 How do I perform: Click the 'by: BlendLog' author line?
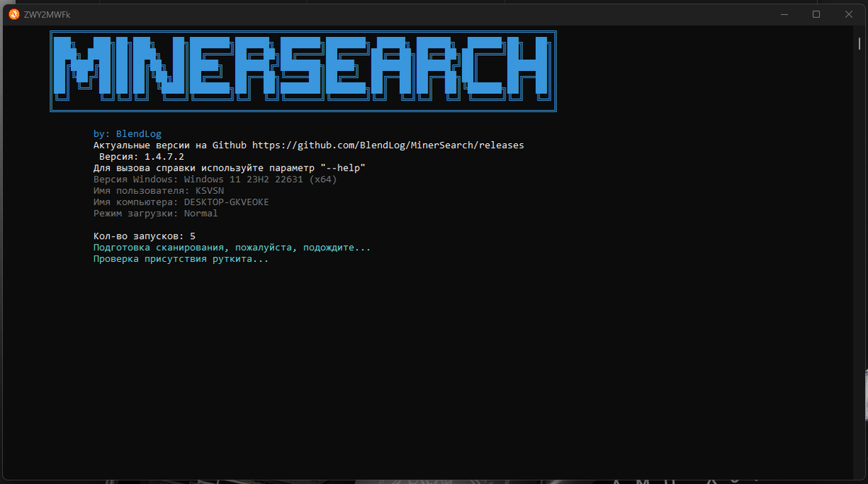click(x=127, y=134)
